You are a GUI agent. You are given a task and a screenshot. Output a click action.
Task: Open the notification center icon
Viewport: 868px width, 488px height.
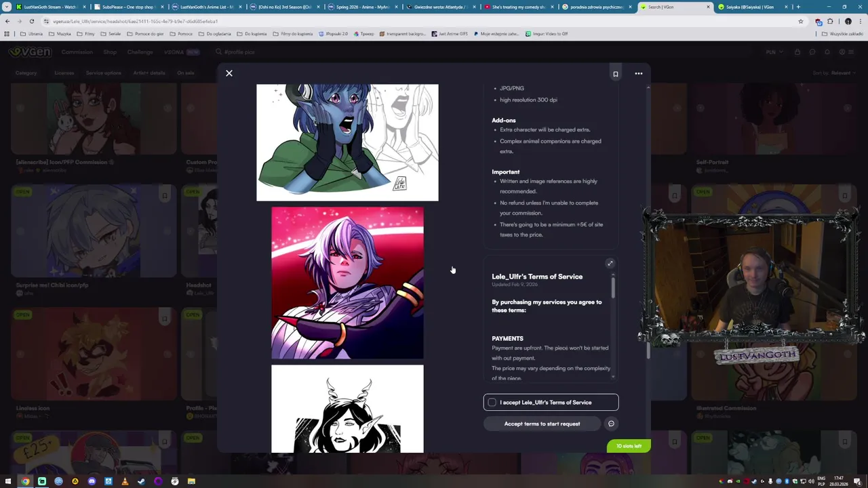click(x=859, y=481)
